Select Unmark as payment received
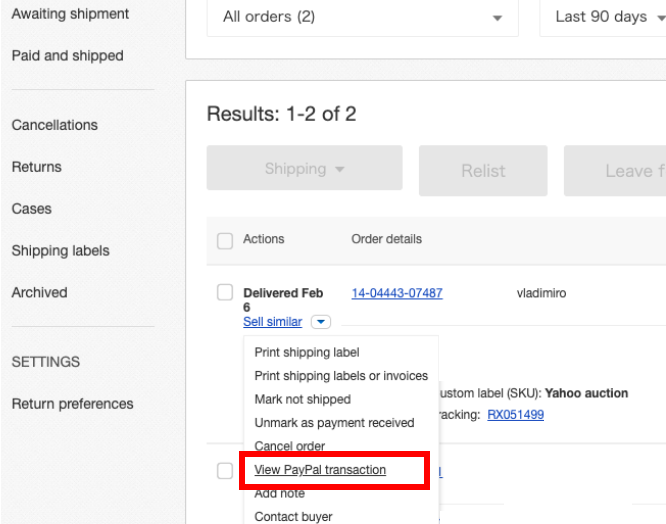 click(x=334, y=423)
